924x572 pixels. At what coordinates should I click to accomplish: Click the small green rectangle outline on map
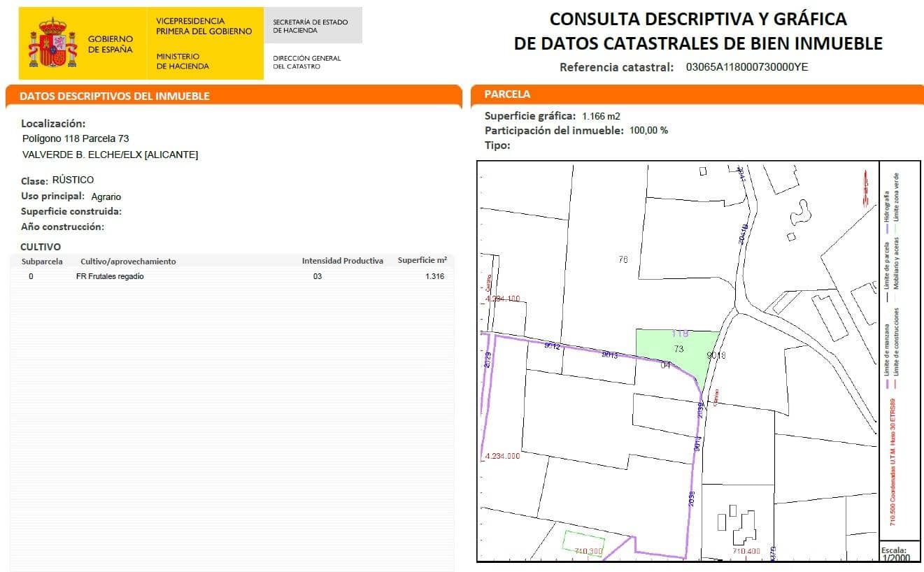coord(583,544)
